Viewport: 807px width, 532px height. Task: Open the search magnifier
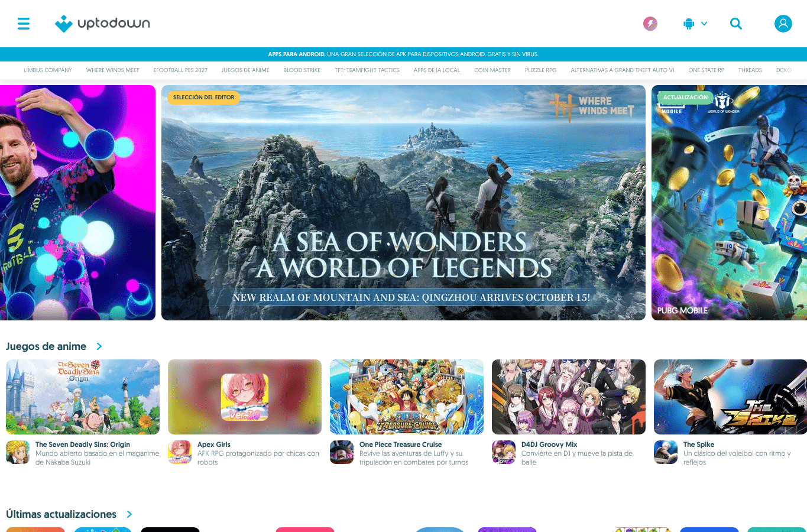736,24
